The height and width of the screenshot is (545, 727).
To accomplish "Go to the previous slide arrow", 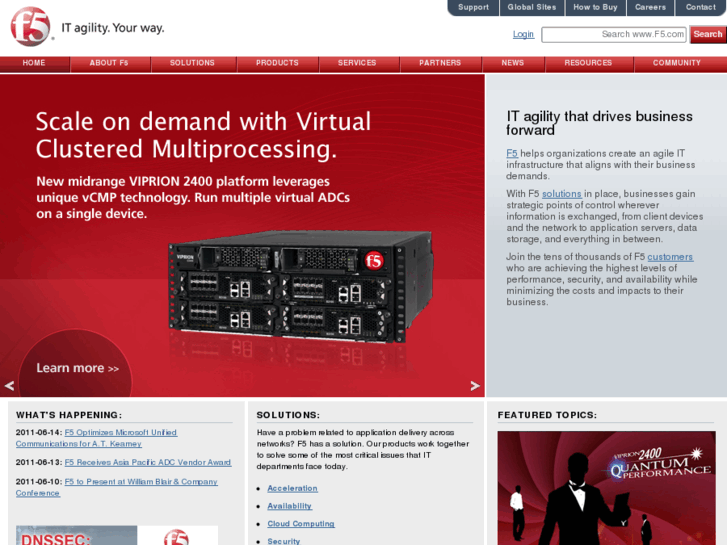I will (x=9, y=385).
